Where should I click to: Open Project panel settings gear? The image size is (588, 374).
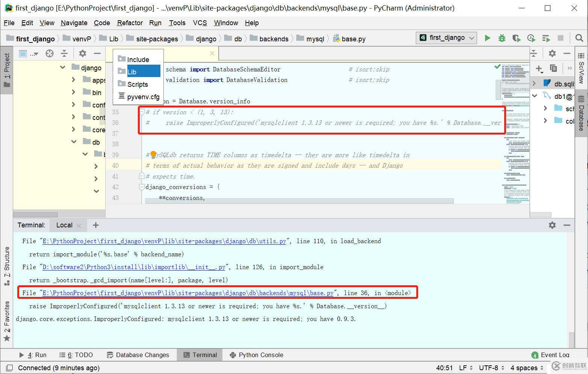click(82, 54)
